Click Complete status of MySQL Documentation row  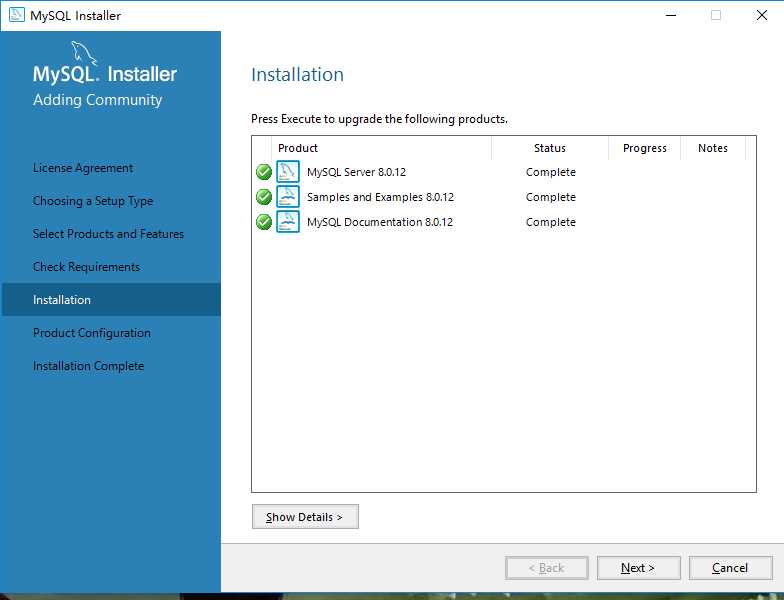pyautogui.click(x=550, y=222)
